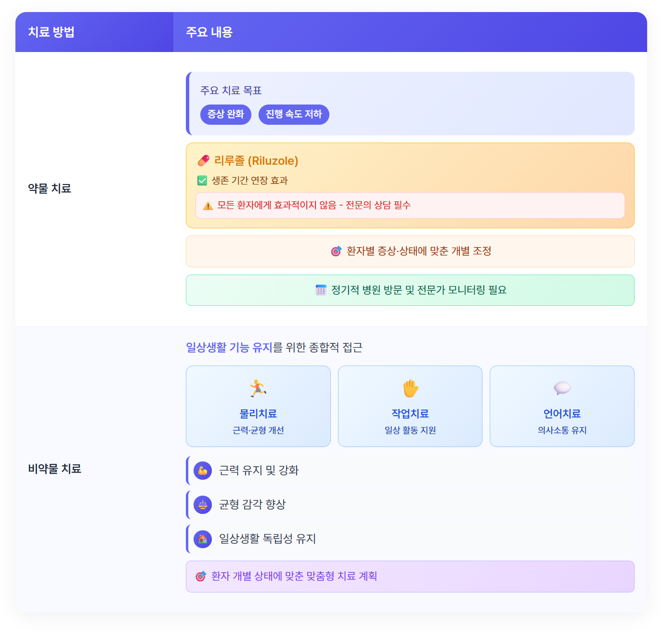This screenshot has width=664, height=644.
Task: Open the 물리치료 card
Action: coord(258,406)
